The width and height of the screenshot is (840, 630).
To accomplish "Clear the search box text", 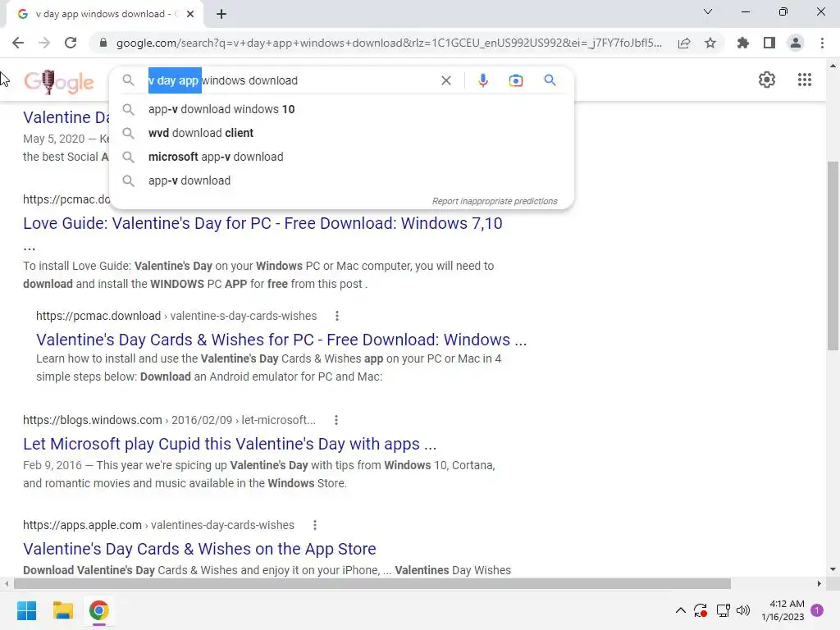I will [x=445, y=80].
